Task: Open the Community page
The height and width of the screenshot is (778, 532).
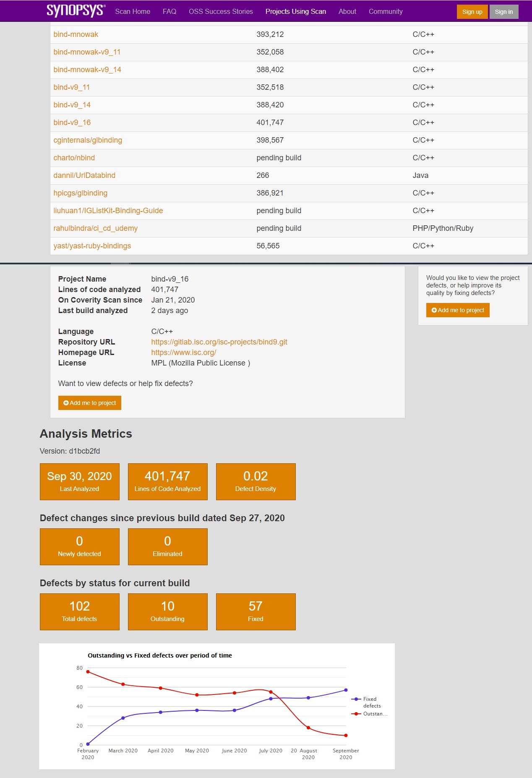Action: click(386, 11)
